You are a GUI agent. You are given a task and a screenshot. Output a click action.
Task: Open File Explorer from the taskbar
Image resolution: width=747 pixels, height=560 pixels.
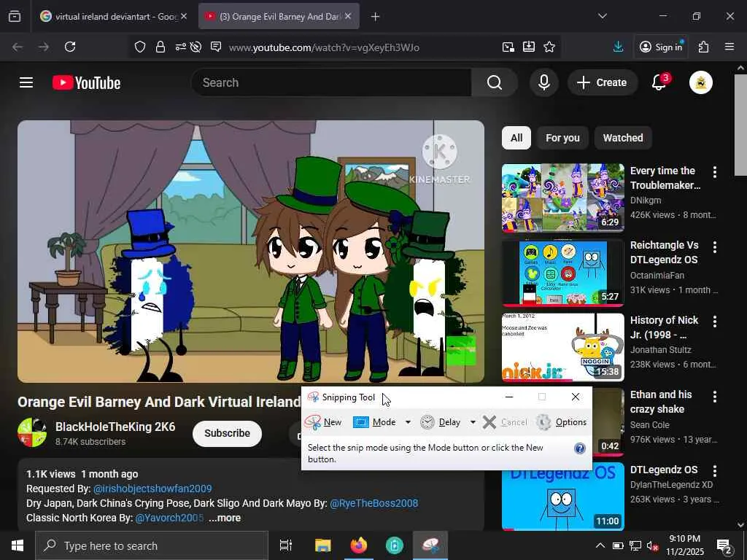pyautogui.click(x=322, y=545)
